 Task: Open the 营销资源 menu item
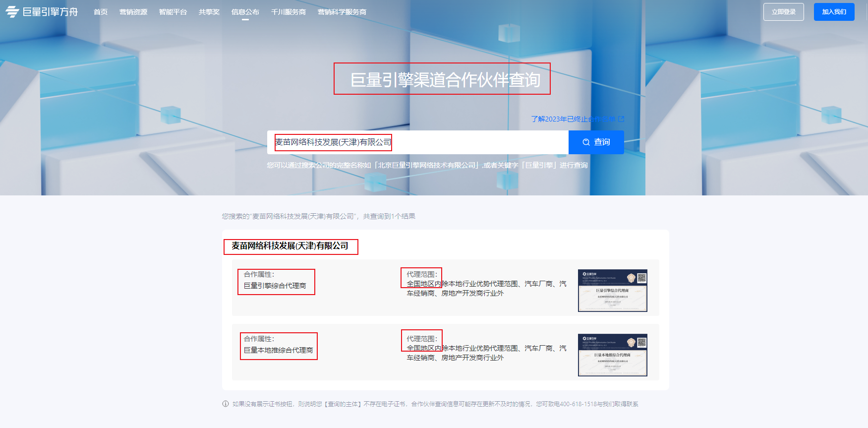click(133, 12)
